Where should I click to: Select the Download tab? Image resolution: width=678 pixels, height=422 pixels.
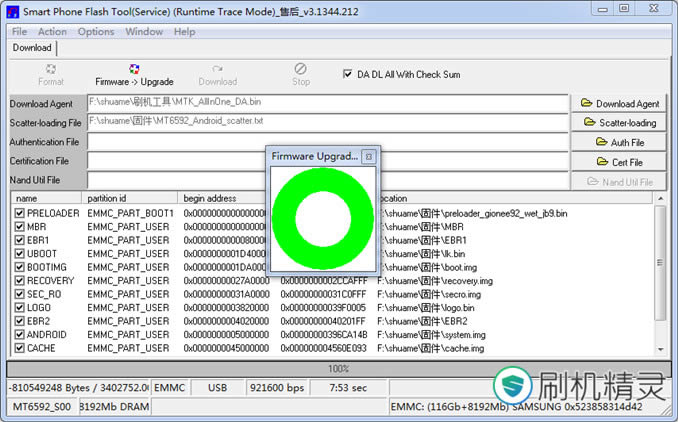click(32, 47)
